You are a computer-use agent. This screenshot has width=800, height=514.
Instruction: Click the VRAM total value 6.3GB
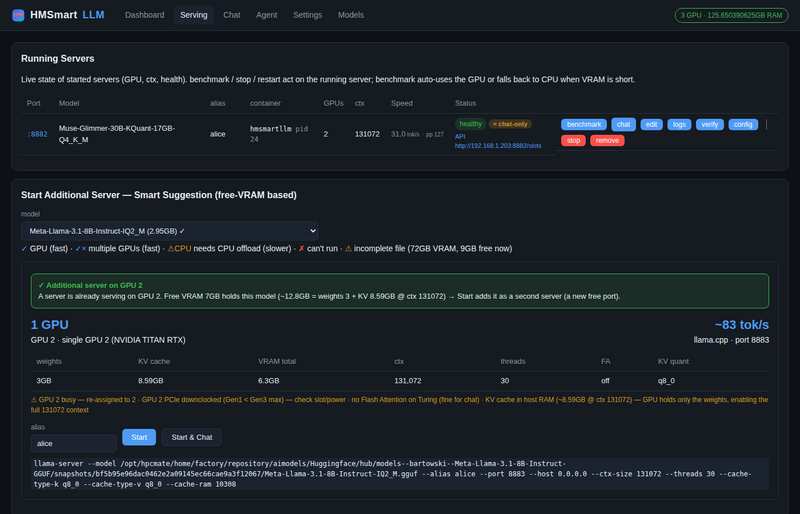click(268, 381)
